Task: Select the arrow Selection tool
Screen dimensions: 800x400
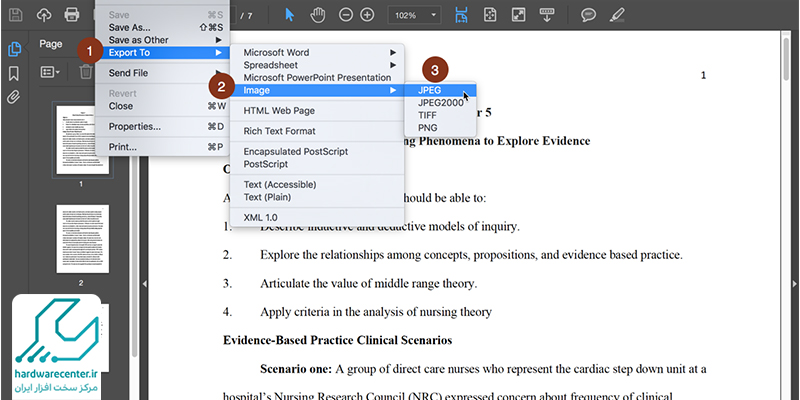Action: tap(289, 15)
